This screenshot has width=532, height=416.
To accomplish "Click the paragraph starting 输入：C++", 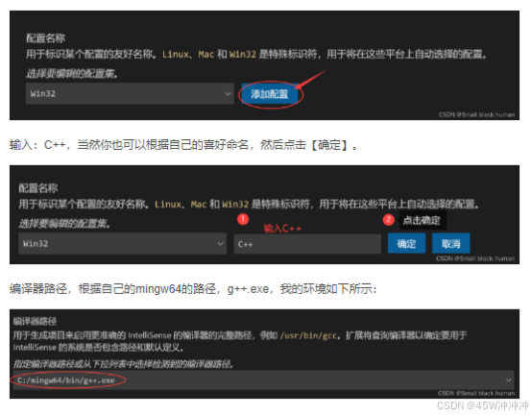I will [x=183, y=145].
